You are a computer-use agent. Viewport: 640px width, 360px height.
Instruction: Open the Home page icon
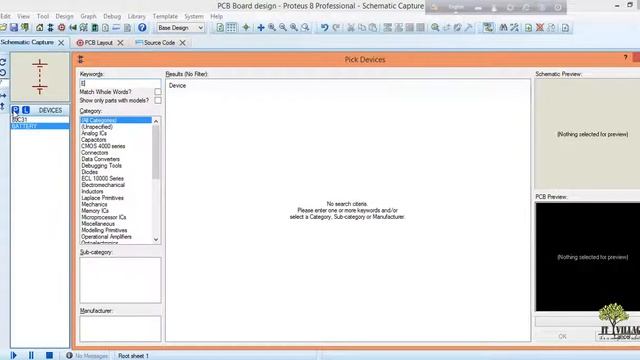point(40,27)
